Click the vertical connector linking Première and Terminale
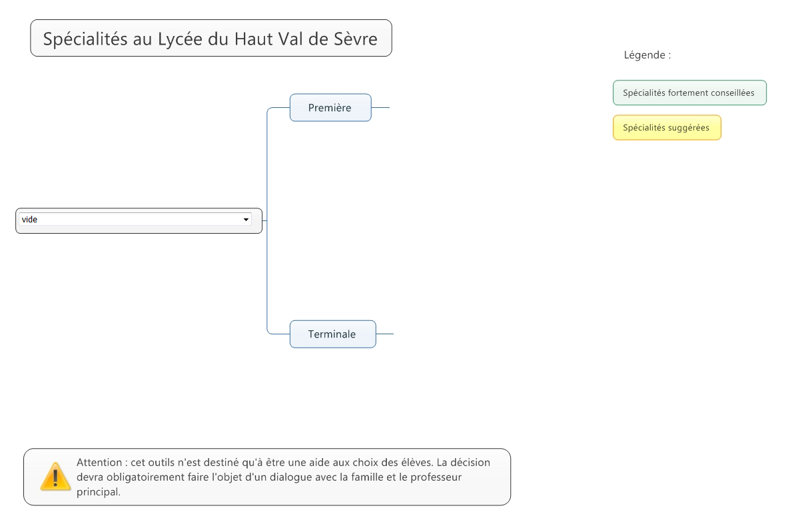 click(267, 221)
